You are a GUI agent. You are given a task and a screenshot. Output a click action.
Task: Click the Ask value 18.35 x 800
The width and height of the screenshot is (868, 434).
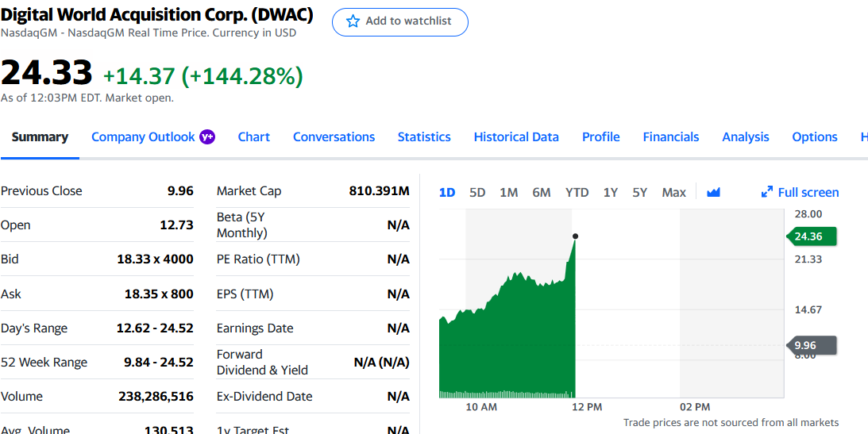(x=159, y=294)
